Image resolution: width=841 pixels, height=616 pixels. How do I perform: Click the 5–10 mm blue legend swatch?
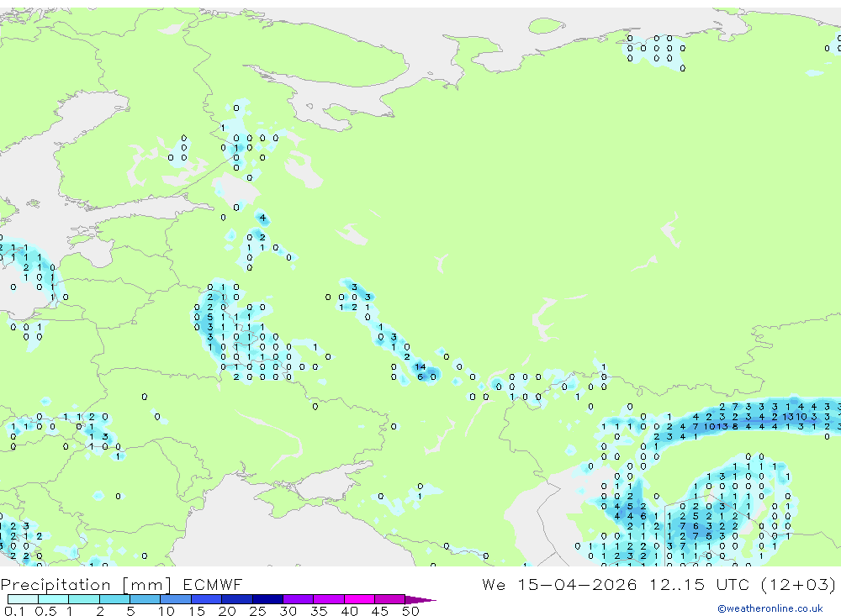coord(145,599)
